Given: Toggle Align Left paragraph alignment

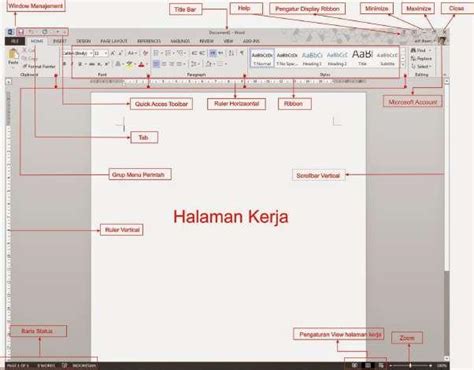Looking at the screenshot, I should point(156,64).
